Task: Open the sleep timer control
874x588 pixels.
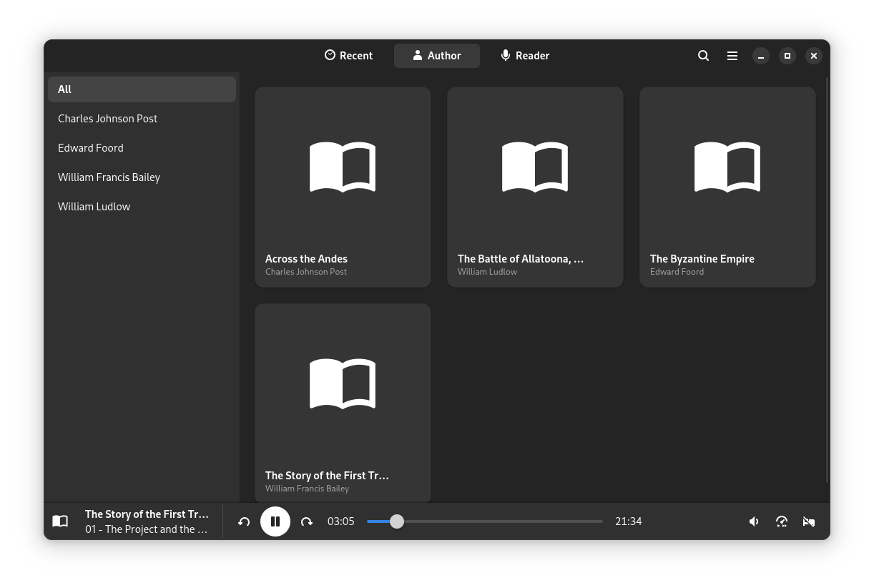Action: click(809, 521)
